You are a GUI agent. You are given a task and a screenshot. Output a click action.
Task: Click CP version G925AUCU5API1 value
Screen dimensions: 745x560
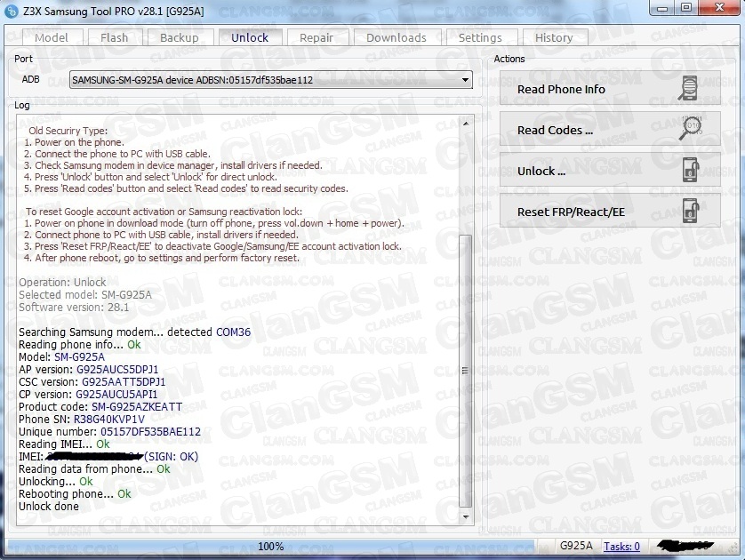(x=116, y=395)
